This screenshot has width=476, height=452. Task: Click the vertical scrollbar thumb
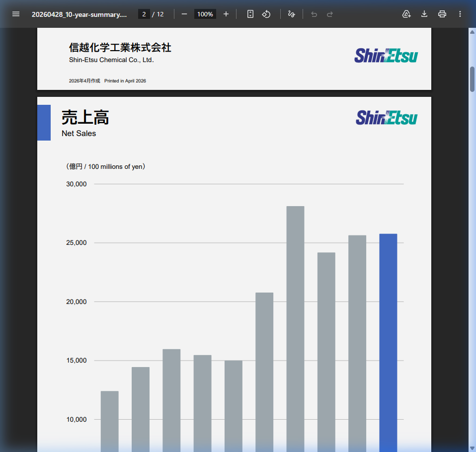tap(472, 79)
